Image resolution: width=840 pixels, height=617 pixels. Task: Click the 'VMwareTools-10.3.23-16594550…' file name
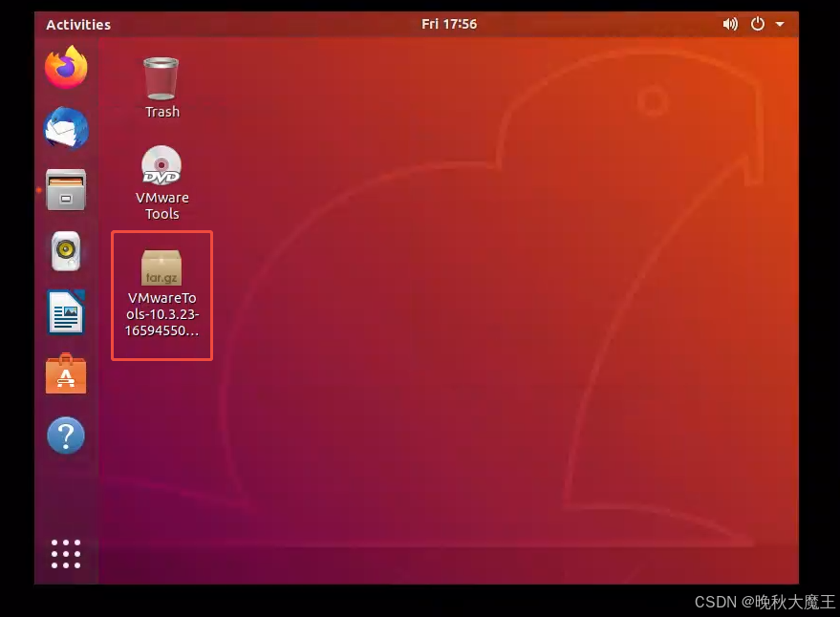pos(162,314)
